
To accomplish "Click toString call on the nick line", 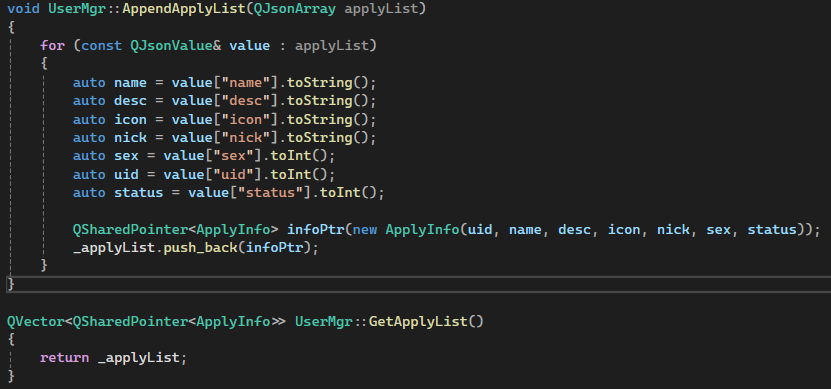I will [x=320, y=138].
